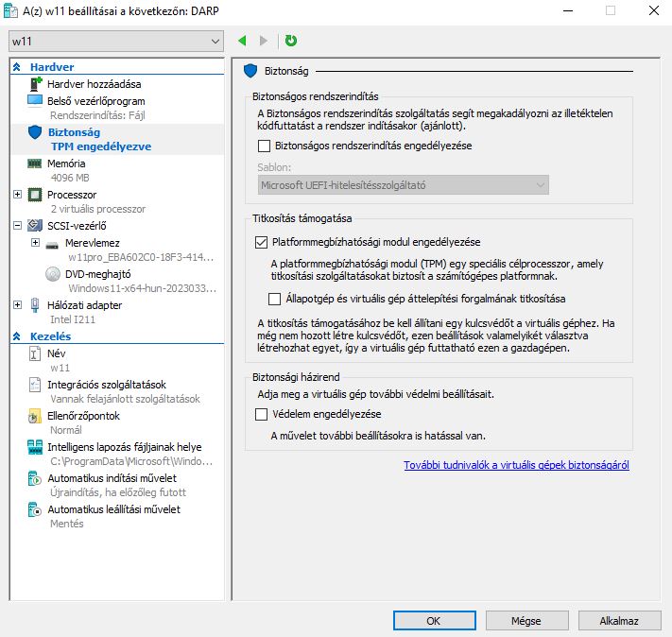Select the Hardver hozzáadása icon

point(35,84)
